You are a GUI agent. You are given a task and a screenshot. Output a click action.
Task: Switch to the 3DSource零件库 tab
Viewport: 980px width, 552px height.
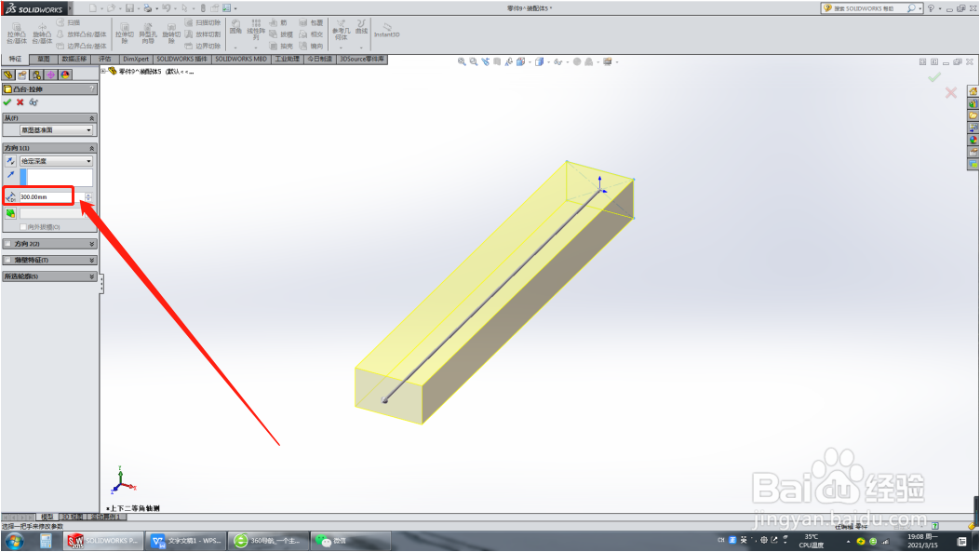pyautogui.click(x=363, y=59)
